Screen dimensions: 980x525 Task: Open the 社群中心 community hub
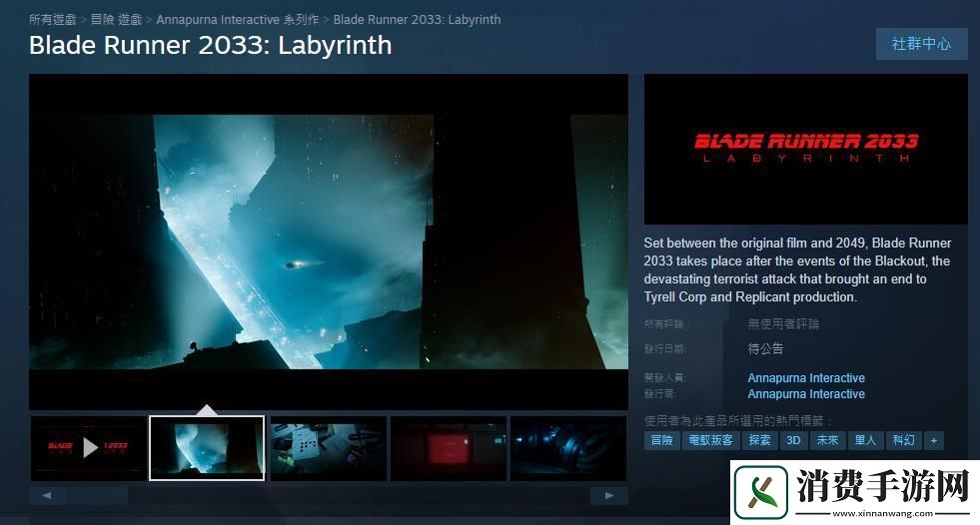click(x=921, y=44)
